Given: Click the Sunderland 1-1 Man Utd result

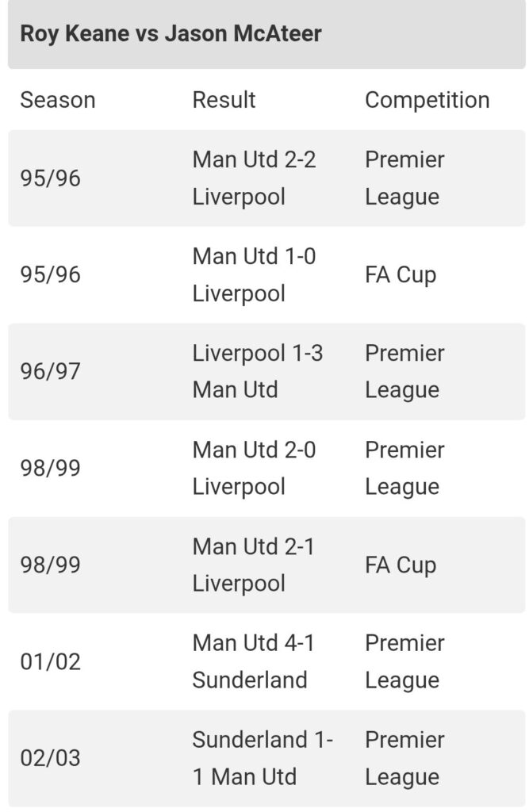Looking at the screenshot, I should 262,758.
